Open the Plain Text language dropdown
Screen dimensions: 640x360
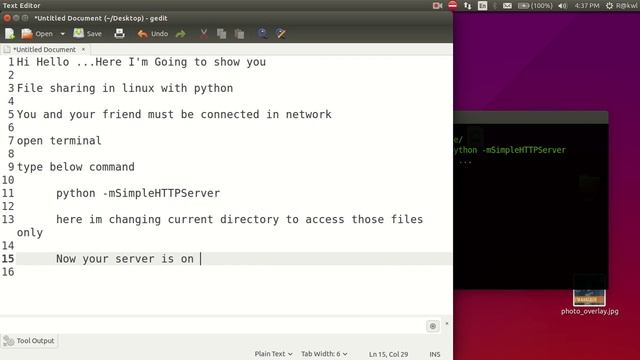click(273, 354)
